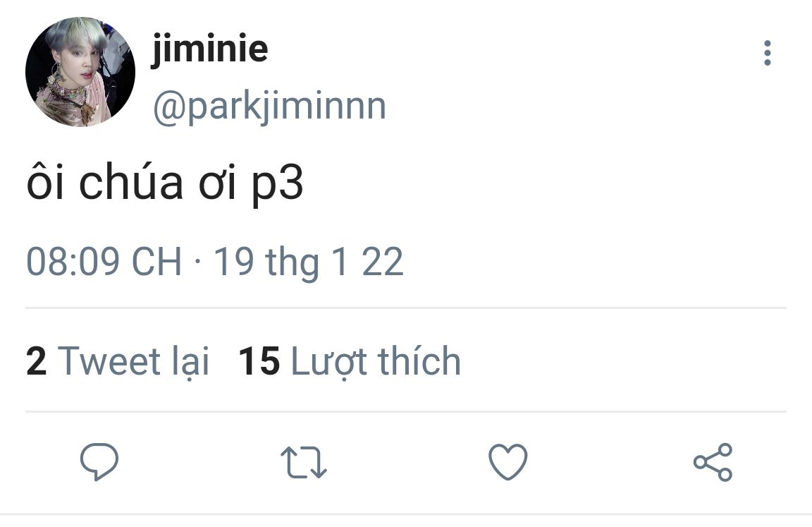This screenshot has width=812, height=527.
Task: Show the Lượt thích likes list
Action: pyautogui.click(x=376, y=361)
